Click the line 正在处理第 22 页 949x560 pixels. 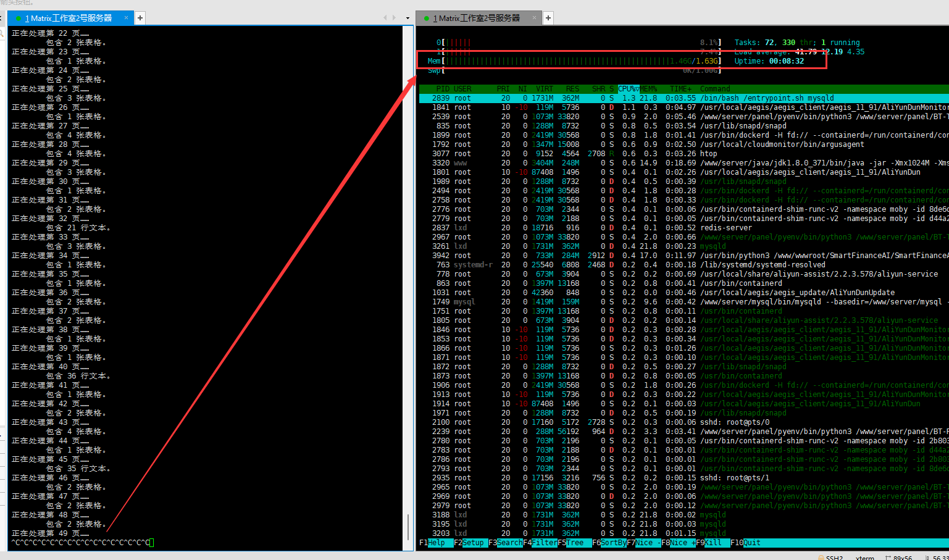(50, 33)
